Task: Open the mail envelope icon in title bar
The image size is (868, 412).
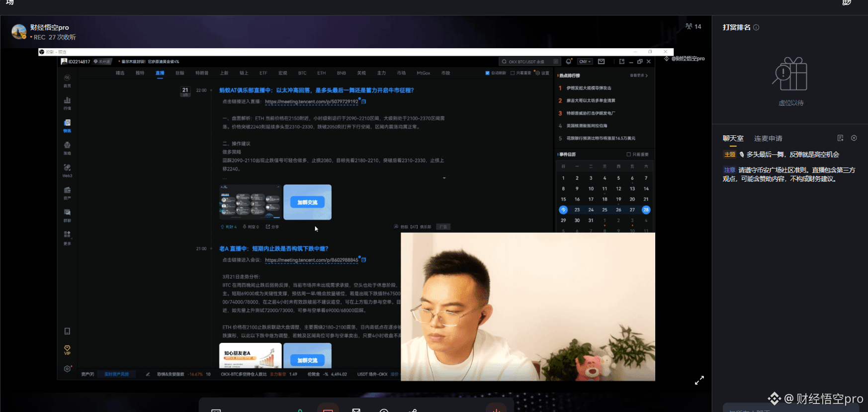Action: [x=602, y=62]
